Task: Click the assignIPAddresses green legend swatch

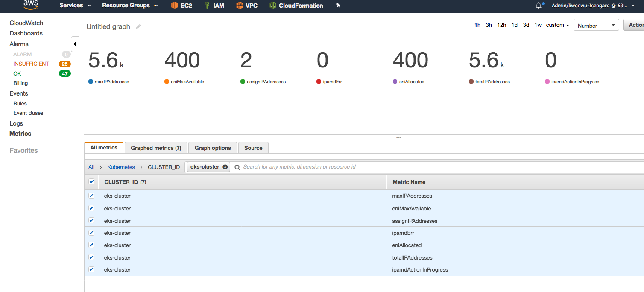Action: coord(243,82)
